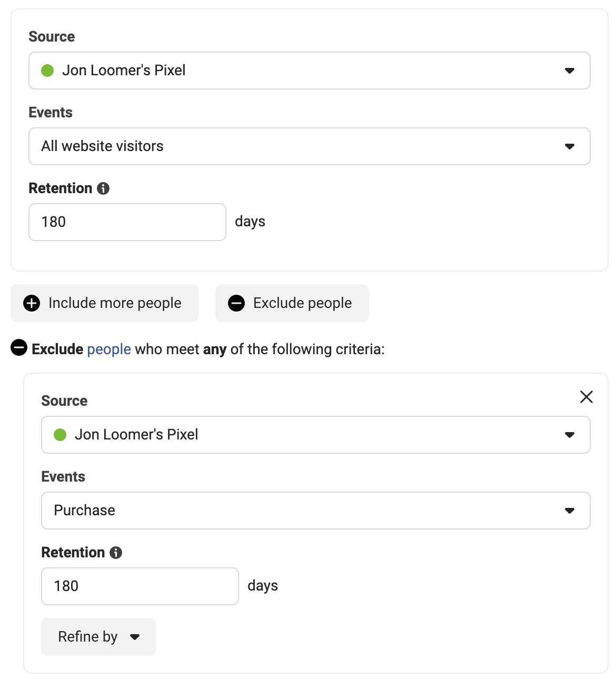Click green status dot in top Source field
The width and height of the screenshot is (616, 680).
click(x=47, y=71)
